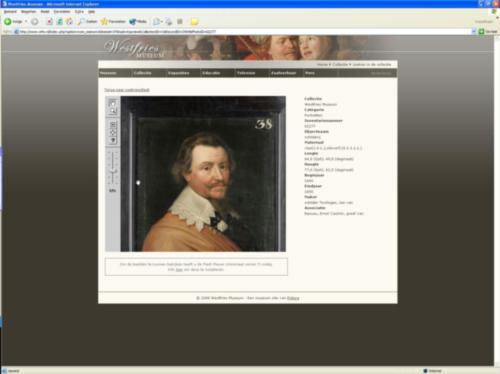Click the Print icon in browser toolbar

[169, 21]
